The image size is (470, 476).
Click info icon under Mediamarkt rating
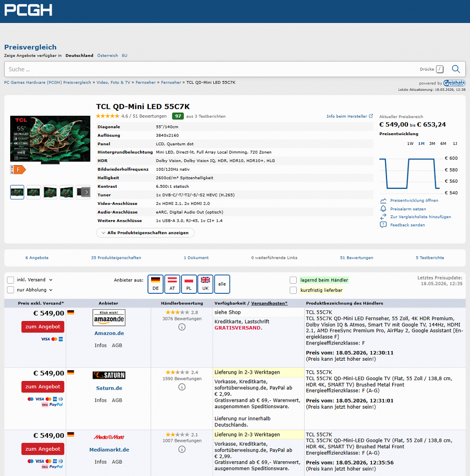(182, 449)
